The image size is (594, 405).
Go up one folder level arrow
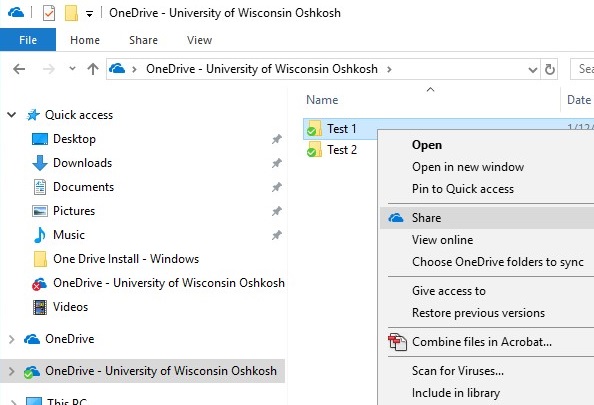point(93,69)
